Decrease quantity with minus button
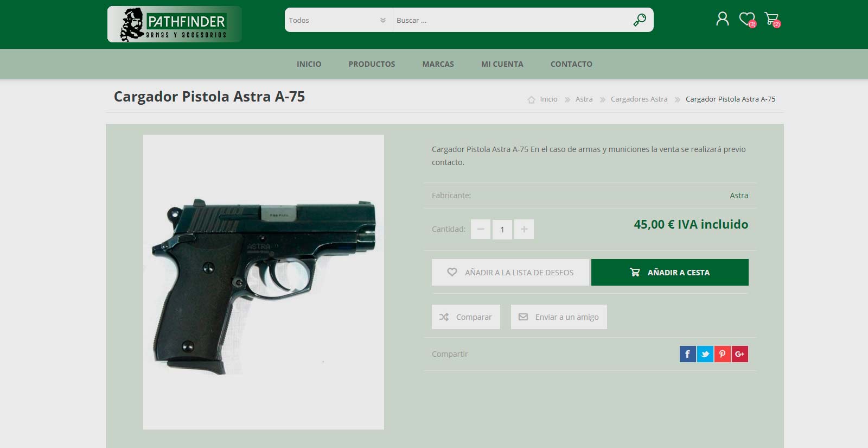The image size is (868, 448). point(481,229)
